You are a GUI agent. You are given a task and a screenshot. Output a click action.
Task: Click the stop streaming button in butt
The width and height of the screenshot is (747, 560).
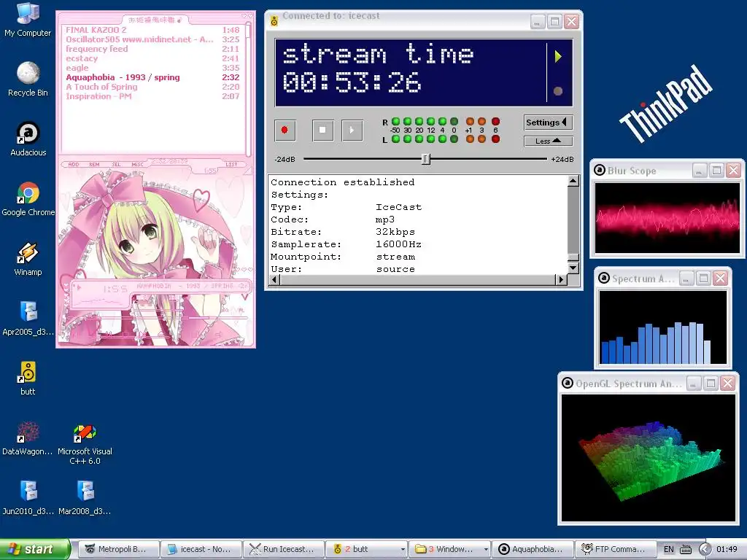pyautogui.click(x=322, y=130)
